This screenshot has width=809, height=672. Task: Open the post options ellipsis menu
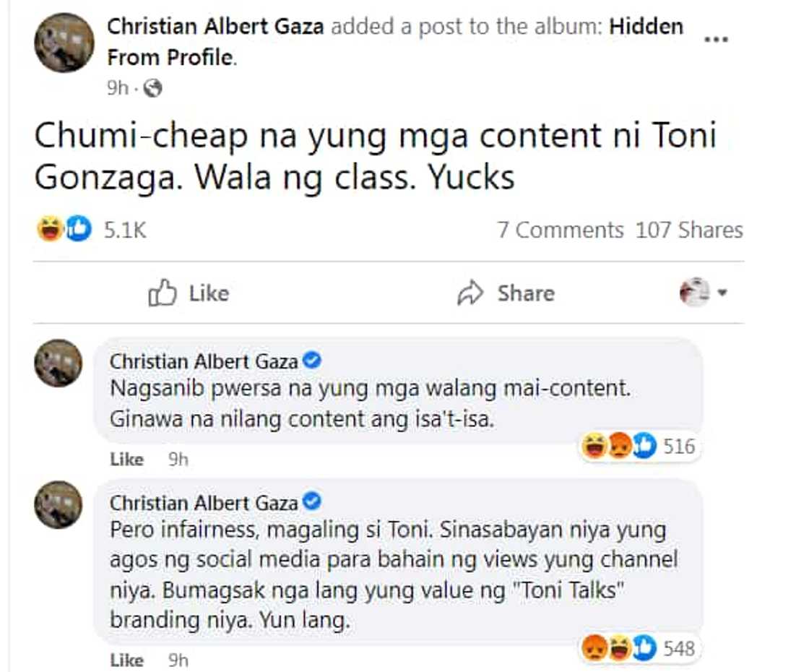pyautogui.click(x=718, y=40)
